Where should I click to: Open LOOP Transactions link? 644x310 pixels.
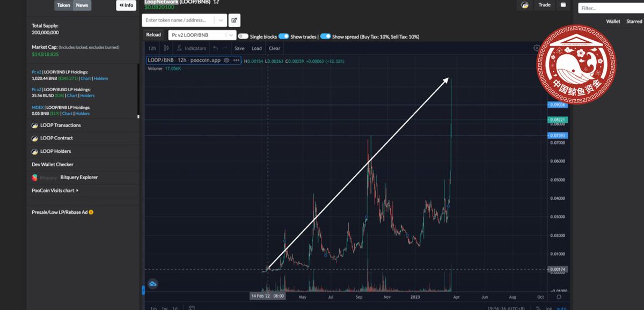[61, 125]
